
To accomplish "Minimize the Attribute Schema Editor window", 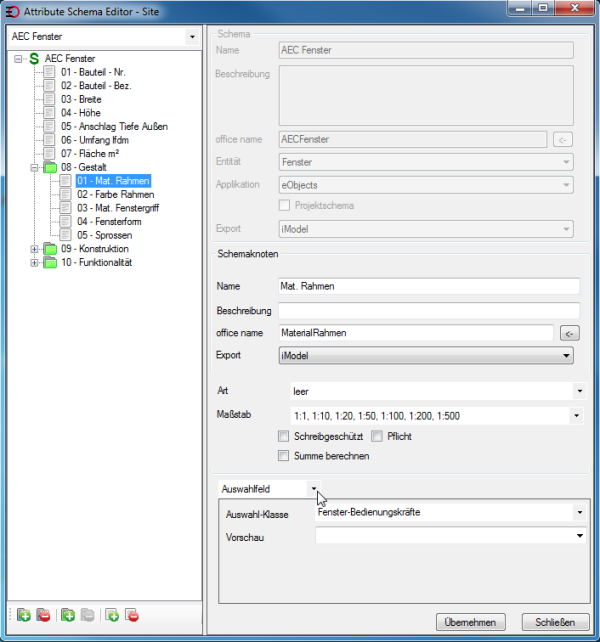I will (520, 8).
